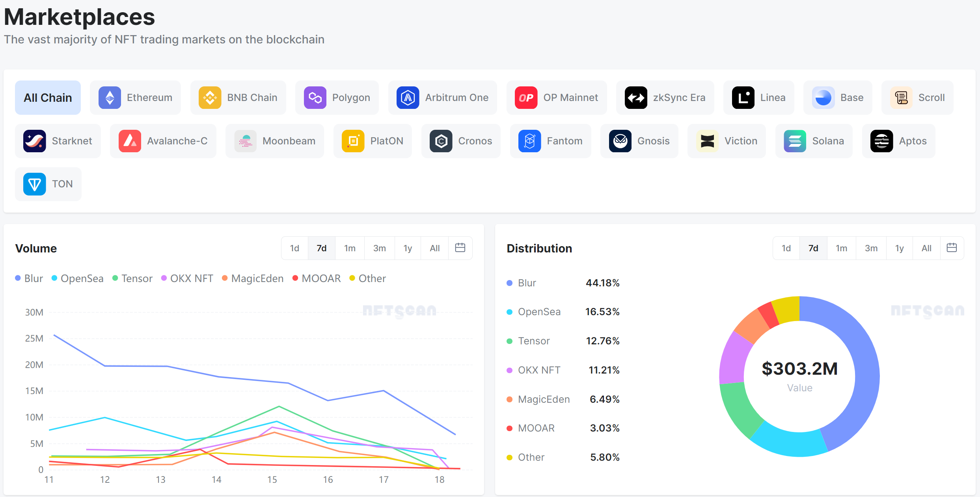Choose the Arbitrum One logo icon
Viewport: 980px width, 497px height.
[x=408, y=98]
